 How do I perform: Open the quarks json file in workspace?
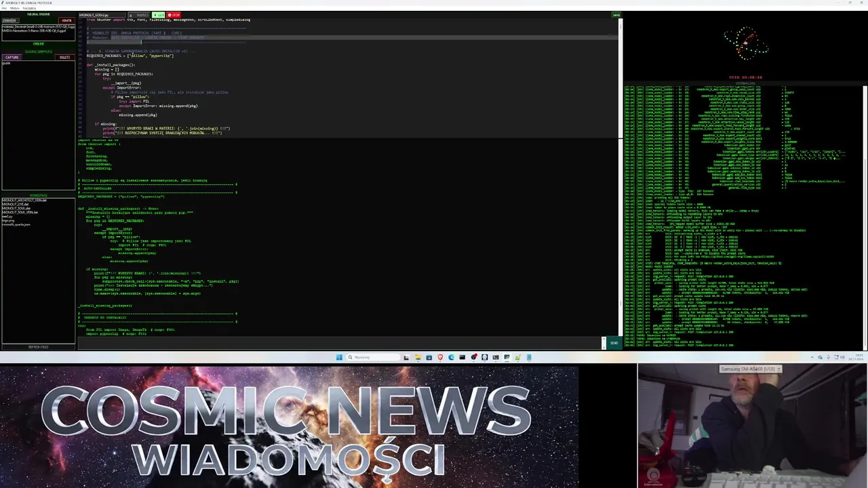click(x=16, y=224)
